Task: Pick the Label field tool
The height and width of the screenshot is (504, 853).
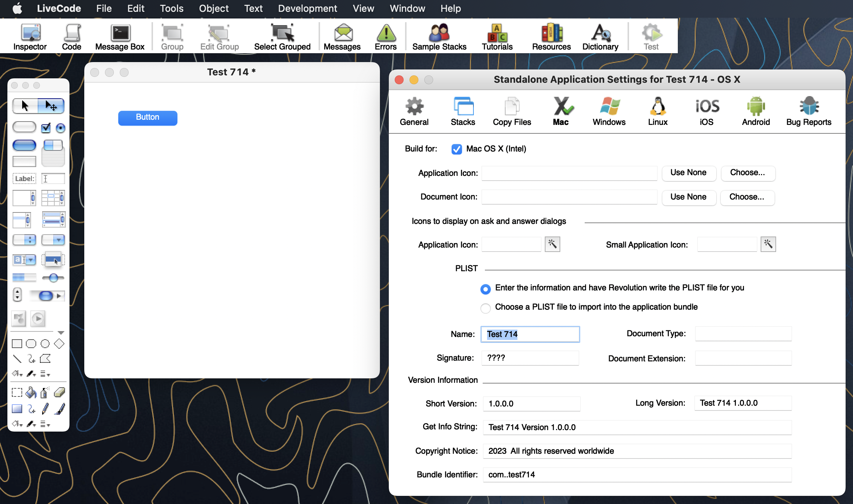Action: [24, 179]
